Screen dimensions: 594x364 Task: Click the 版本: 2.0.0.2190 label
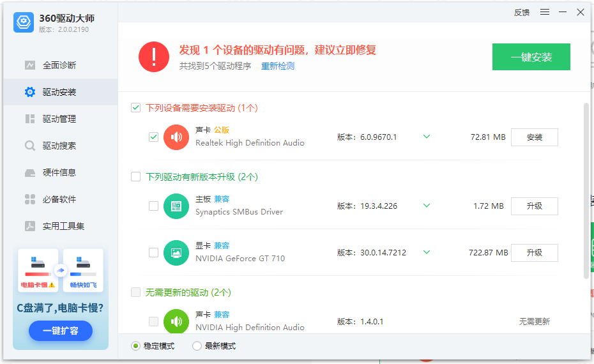coord(64,29)
